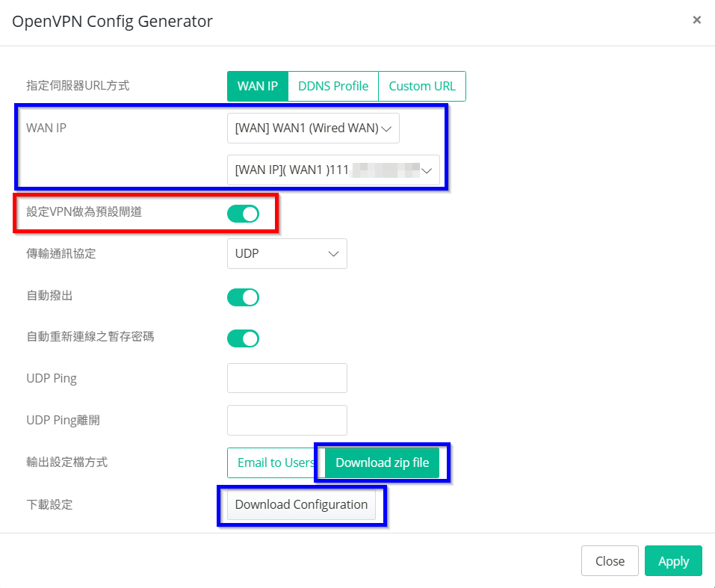Select the WAN IP server URL option
This screenshot has width=715, height=588.
tap(258, 86)
